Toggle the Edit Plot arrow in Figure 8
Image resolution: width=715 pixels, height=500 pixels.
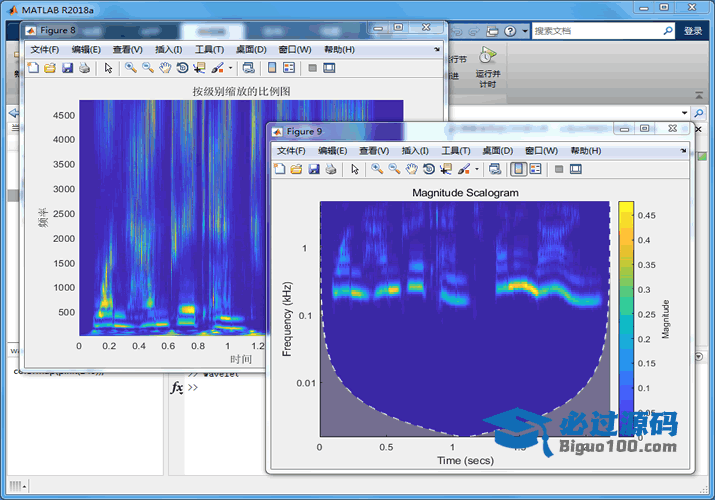tap(108, 68)
